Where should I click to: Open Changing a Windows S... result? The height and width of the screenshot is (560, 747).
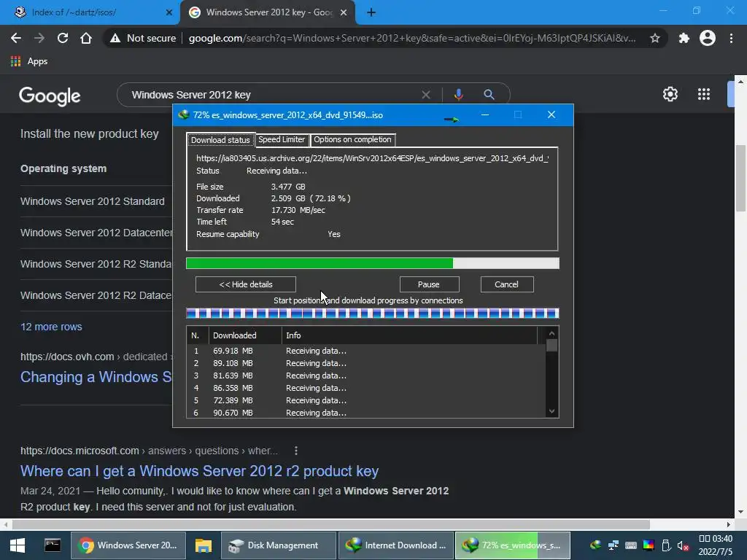(96, 377)
